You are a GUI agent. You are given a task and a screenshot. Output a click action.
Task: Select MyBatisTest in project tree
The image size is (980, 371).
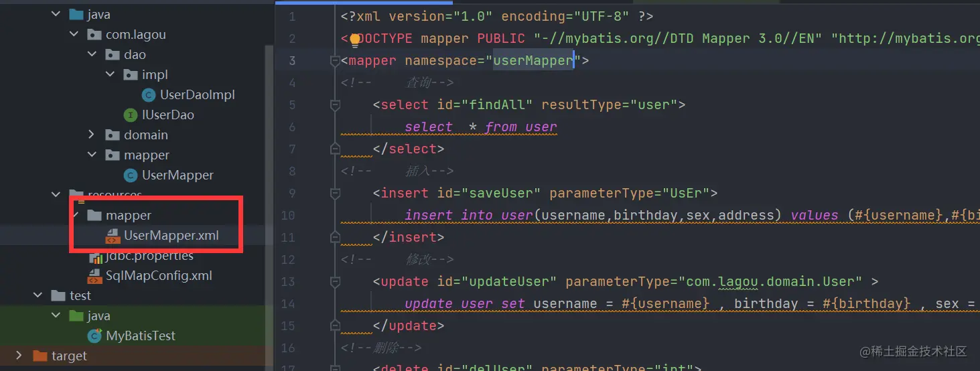click(x=141, y=336)
